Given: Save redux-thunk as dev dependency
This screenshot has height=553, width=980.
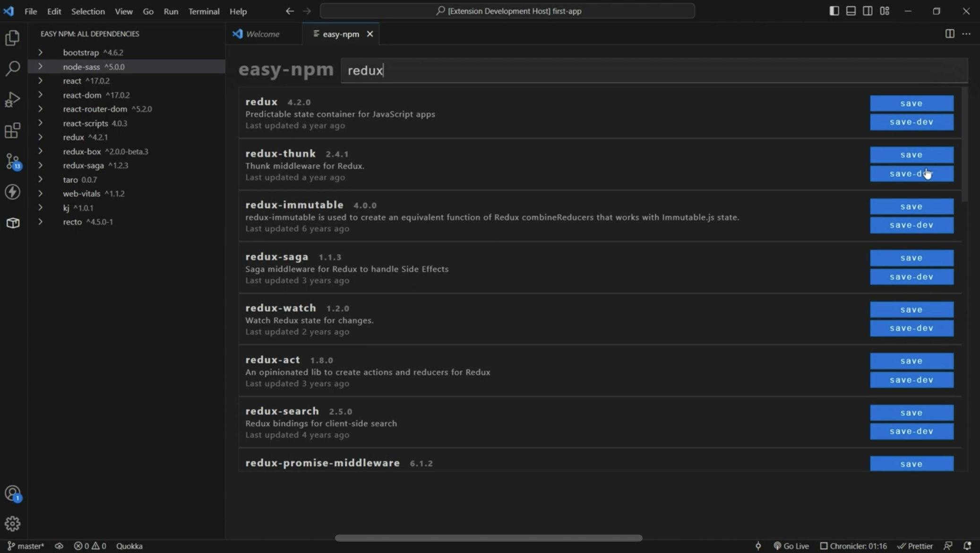Looking at the screenshot, I should coord(911,173).
